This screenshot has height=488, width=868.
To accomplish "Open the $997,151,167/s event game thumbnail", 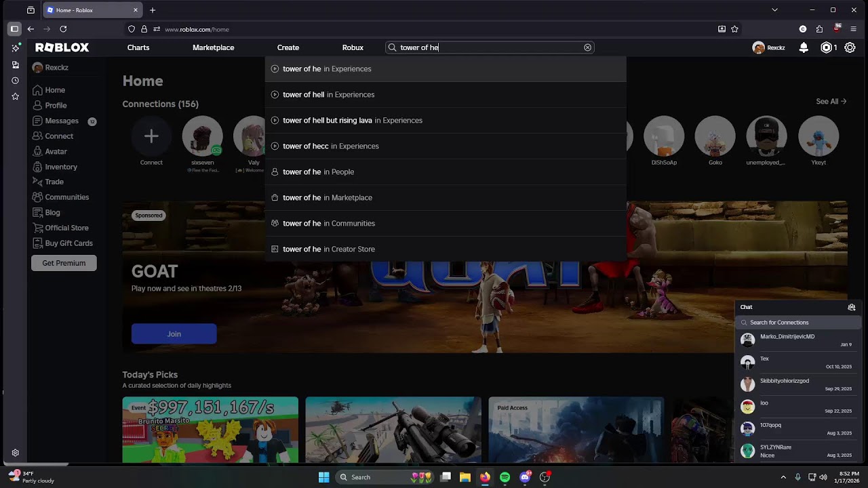I will click(x=210, y=430).
